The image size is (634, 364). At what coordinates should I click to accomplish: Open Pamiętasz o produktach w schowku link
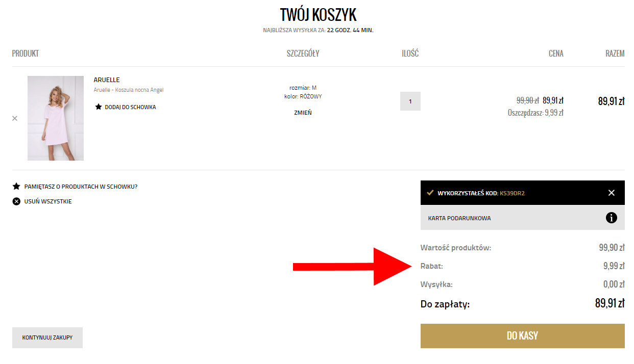coord(81,187)
